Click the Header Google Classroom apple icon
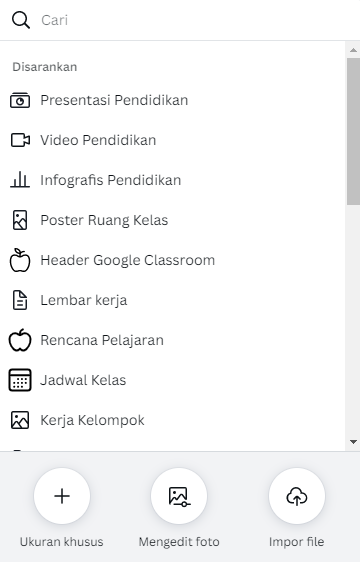Viewport: 360px width, 562px height. point(20,260)
